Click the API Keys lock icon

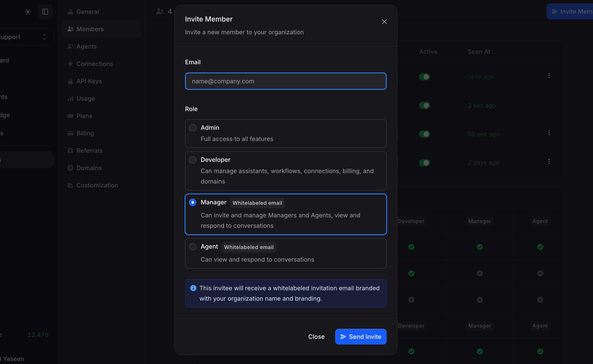(70, 81)
